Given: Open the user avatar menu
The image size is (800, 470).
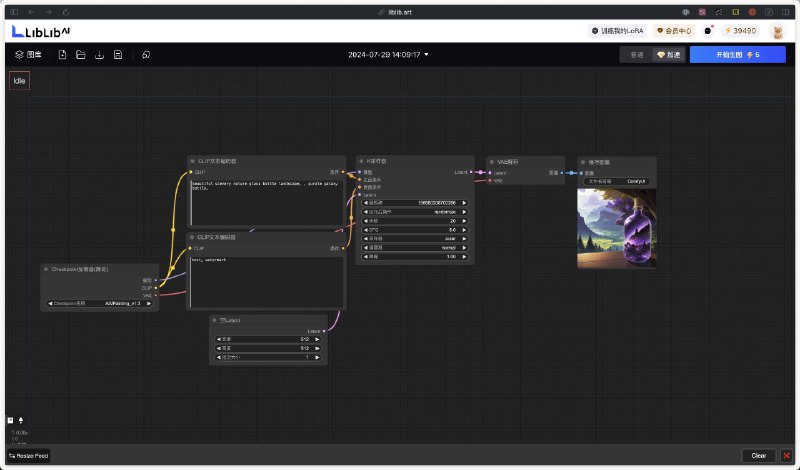Looking at the screenshot, I should click(778, 32).
